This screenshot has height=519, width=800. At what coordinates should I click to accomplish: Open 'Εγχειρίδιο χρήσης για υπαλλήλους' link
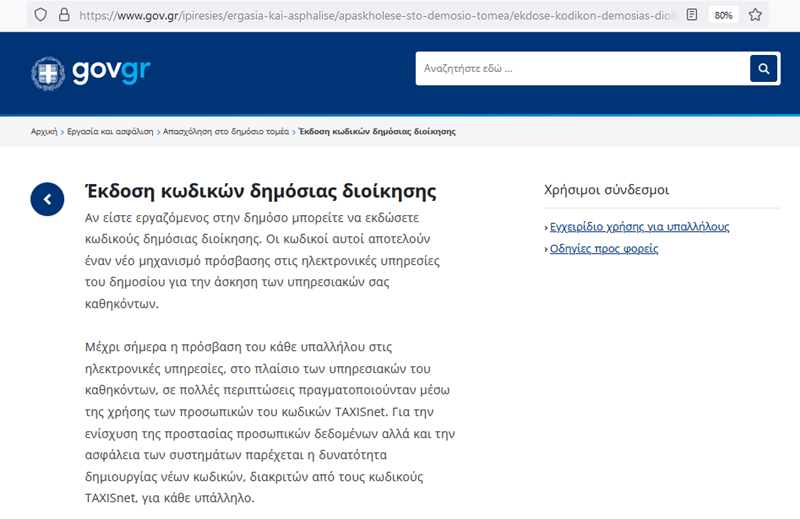point(639,227)
